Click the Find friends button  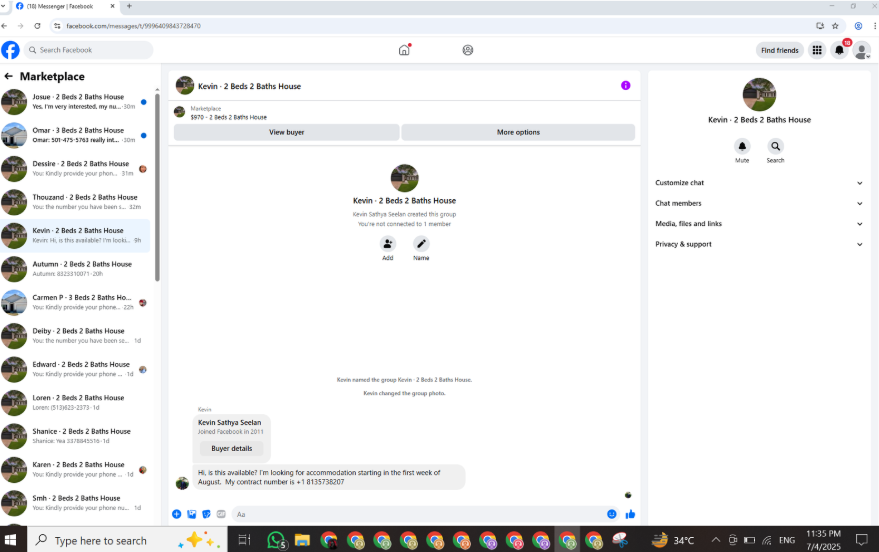click(x=780, y=50)
